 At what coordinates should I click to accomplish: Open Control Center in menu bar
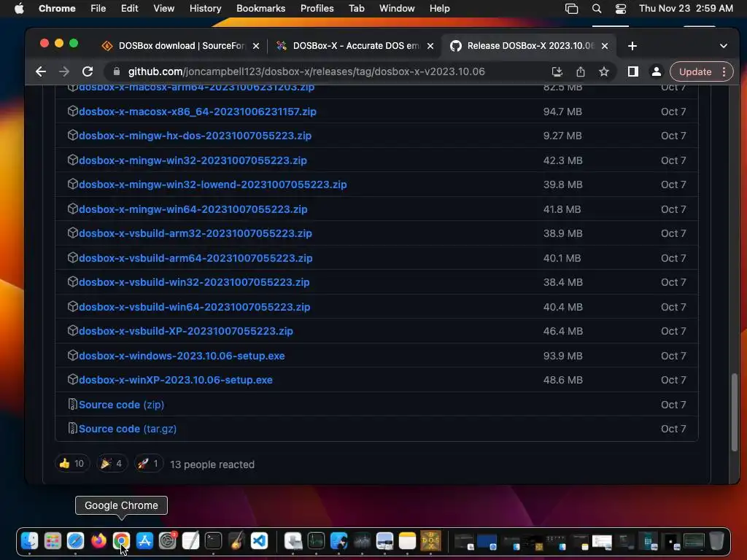[x=620, y=9]
